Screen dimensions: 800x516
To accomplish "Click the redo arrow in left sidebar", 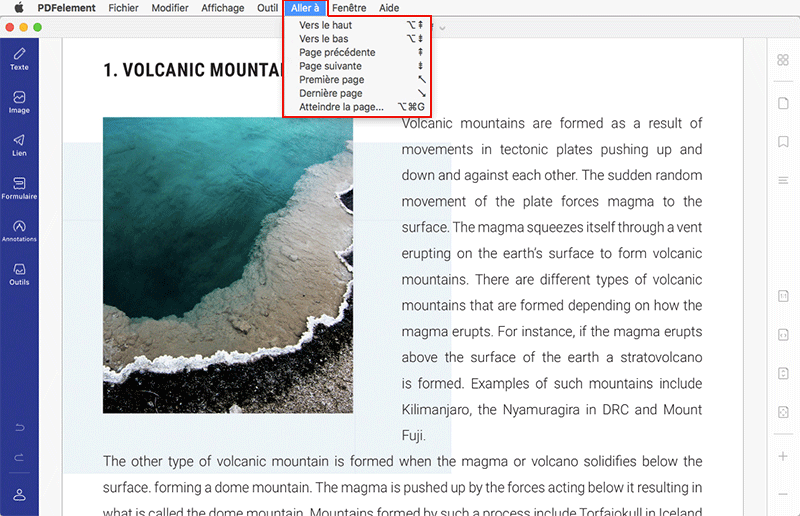I will (19, 457).
